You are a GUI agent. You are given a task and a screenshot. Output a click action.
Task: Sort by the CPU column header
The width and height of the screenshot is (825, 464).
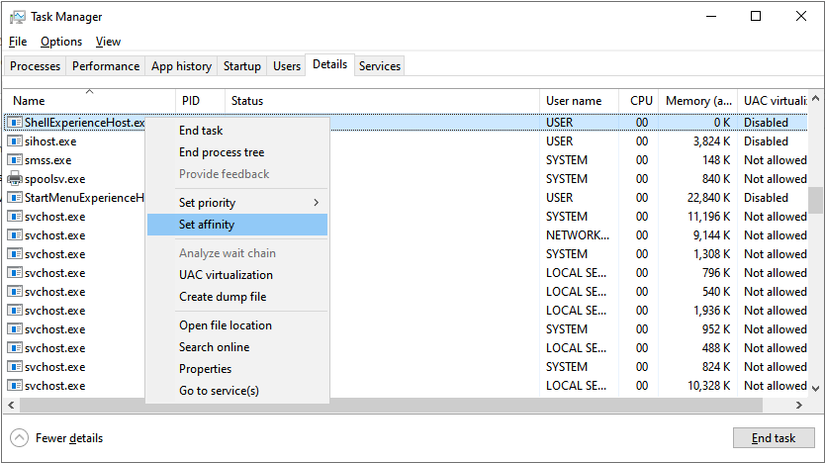point(639,100)
